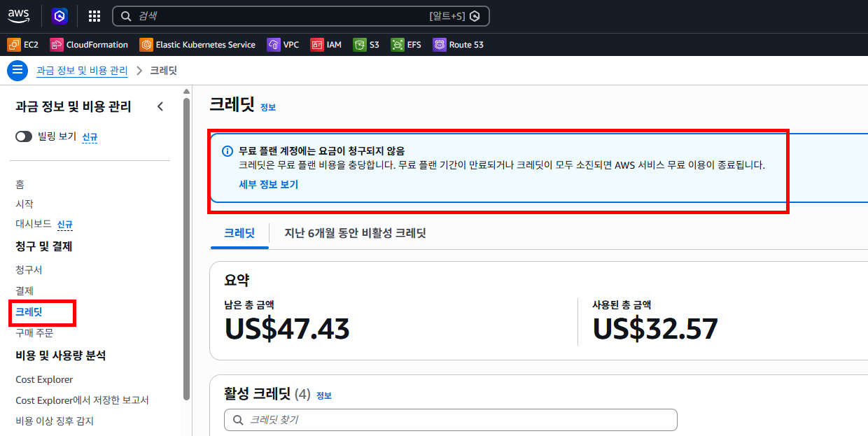The height and width of the screenshot is (436, 868).
Task: Toggle the hamburger navigation menu
Action: point(17,70)
